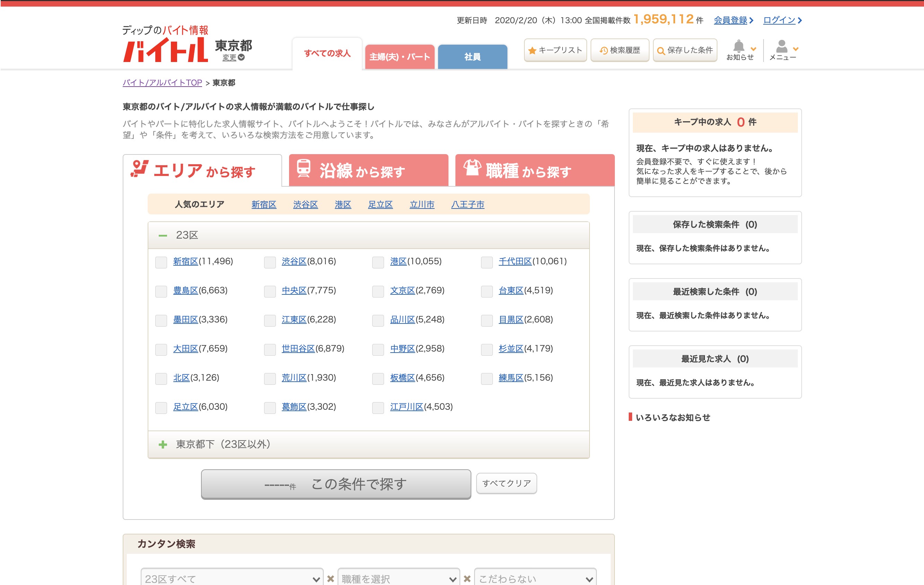Screen dimensions: 924x585
Task: Click すべてクリア button
Action: tap(506, 484)
